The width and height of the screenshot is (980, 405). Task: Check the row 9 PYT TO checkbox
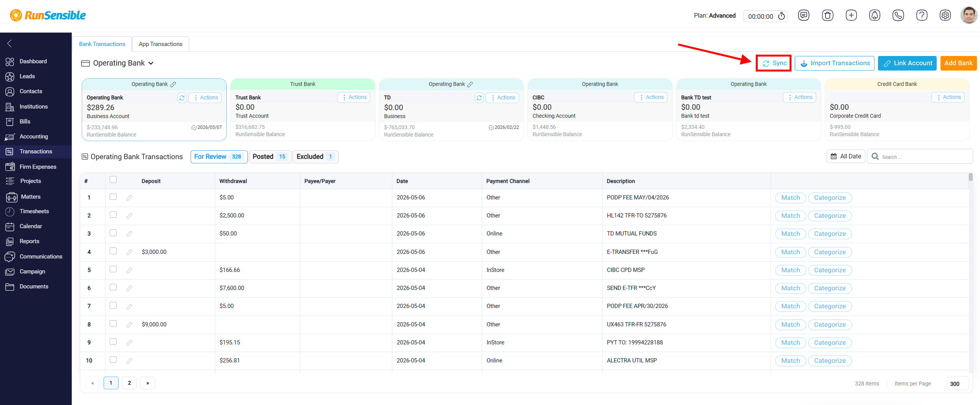[113, 342]
